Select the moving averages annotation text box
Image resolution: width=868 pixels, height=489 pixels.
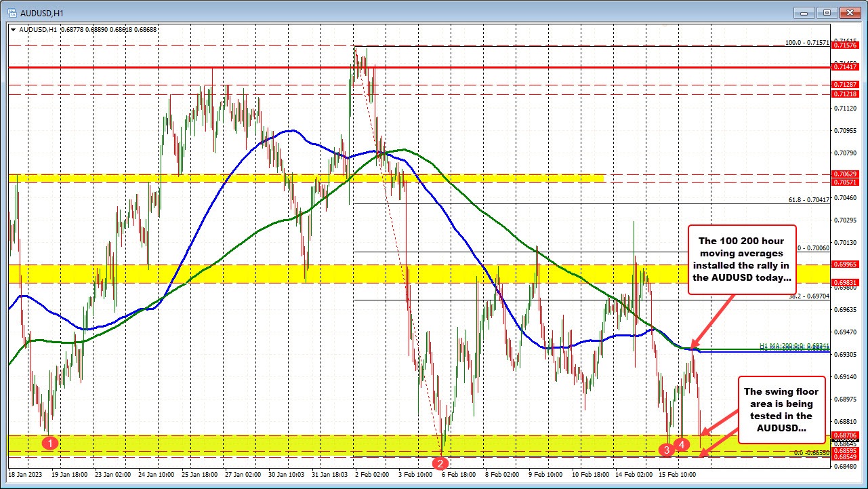(741, 259)
